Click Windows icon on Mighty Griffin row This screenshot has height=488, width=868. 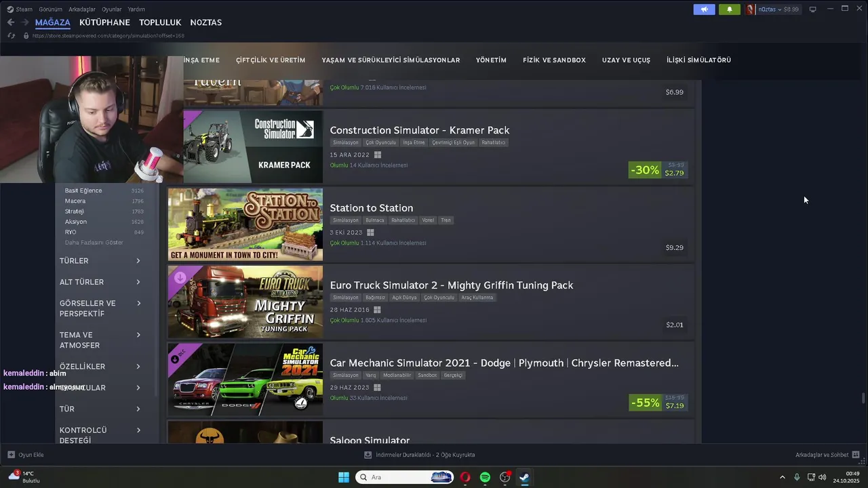click(377, 310)
